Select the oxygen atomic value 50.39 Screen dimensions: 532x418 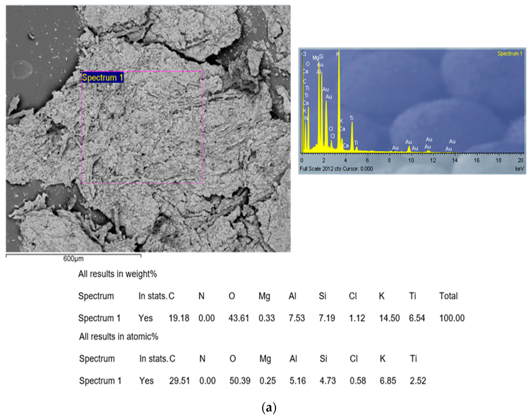(240, 381)
